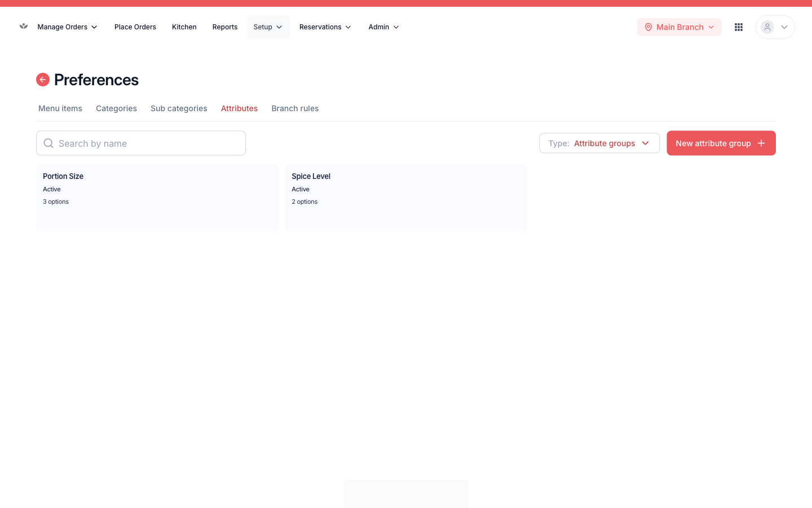812x508 pixels.
Task: Expand the Manage Orders menu
Action: [67, 27]
